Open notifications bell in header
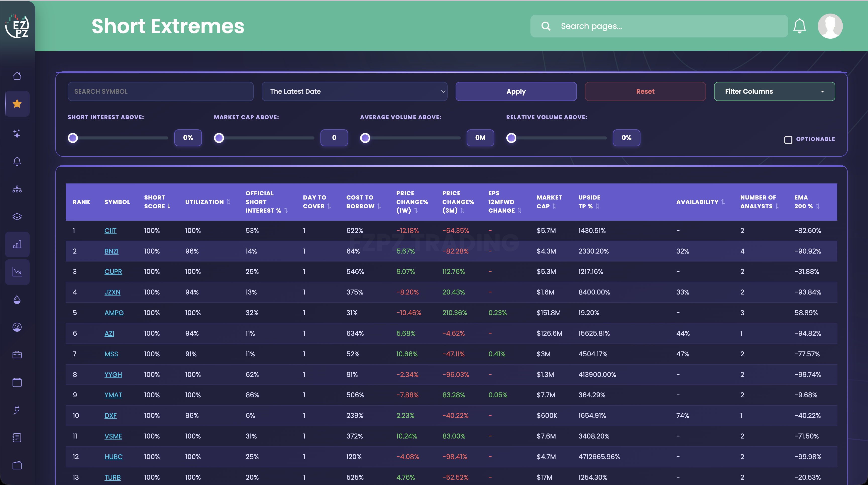Viewport: 868px width, 485px height. (x=799, y=26)
